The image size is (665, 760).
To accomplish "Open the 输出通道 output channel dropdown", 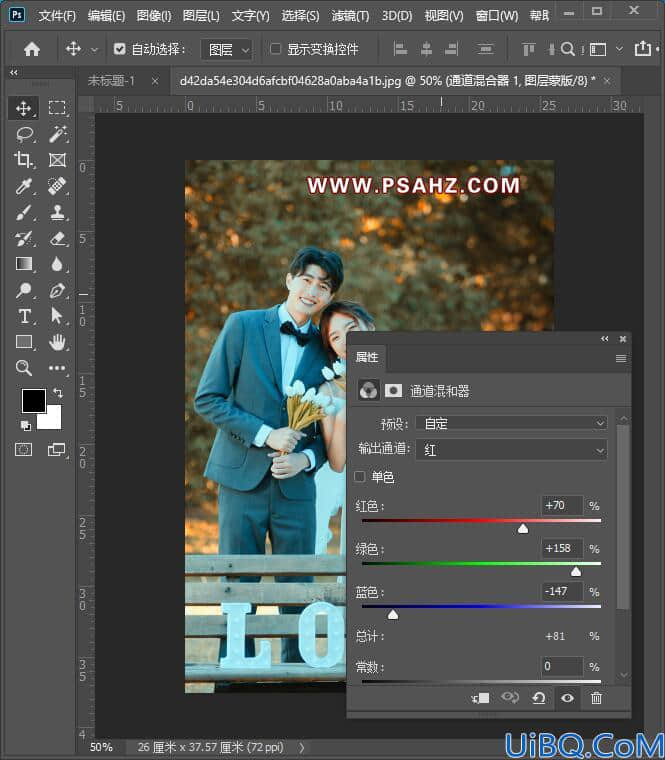I will 511,450.
